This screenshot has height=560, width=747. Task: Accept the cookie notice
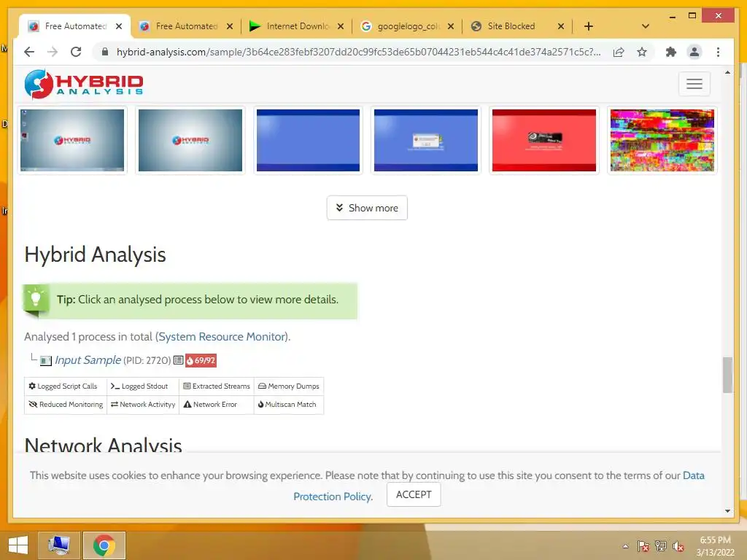414,494
